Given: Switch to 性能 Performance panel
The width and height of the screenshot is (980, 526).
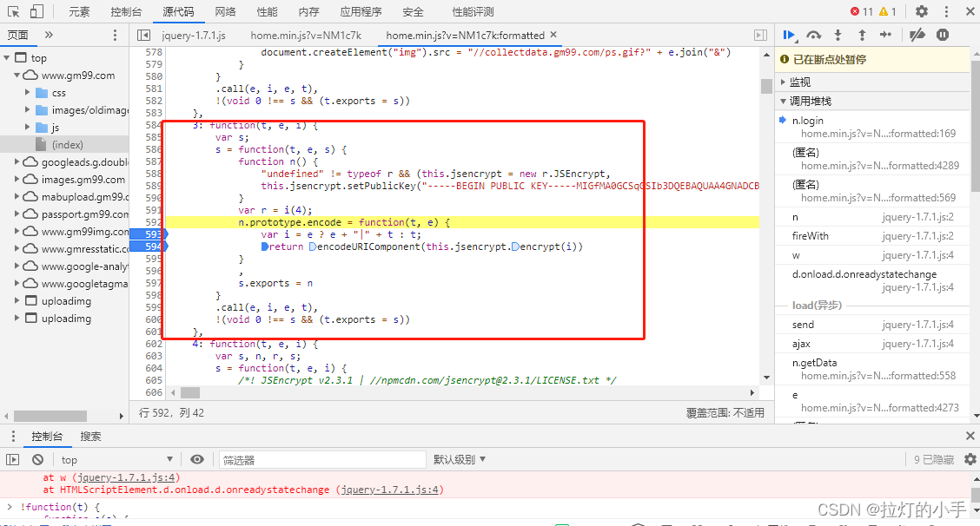Looking at the screenshot, I should click(x=267, y=12).
